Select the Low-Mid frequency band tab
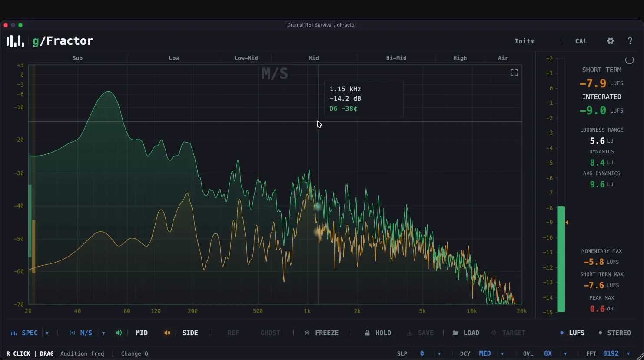 tap(246, 58)
